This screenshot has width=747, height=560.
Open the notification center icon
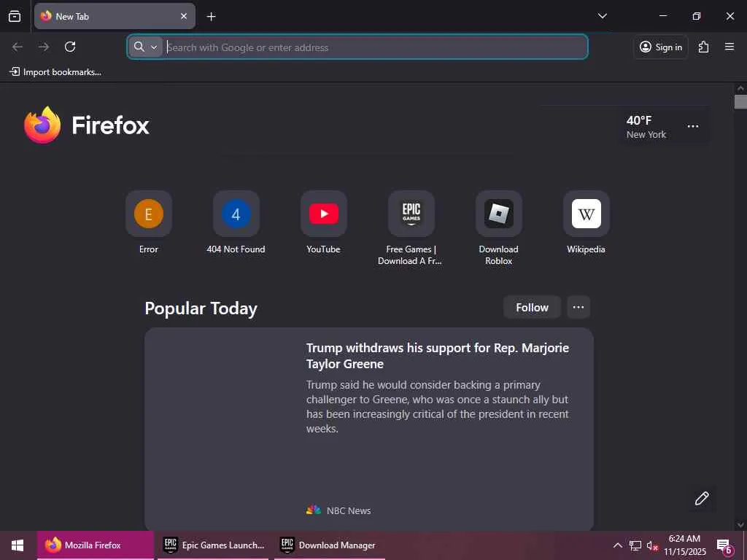[724, 545]
